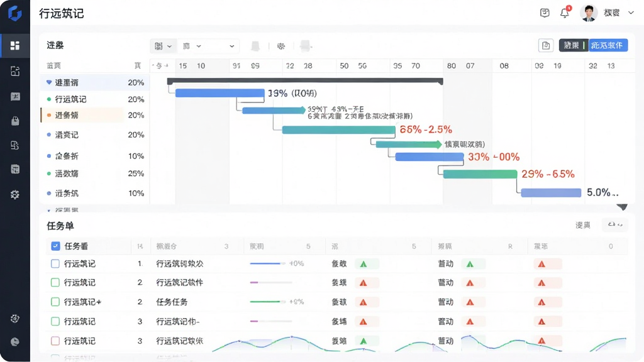This screenshot has width=644, height=362.
Task: Click the grey text link in the 任务单 header
Action: click(x=582, y=225)
